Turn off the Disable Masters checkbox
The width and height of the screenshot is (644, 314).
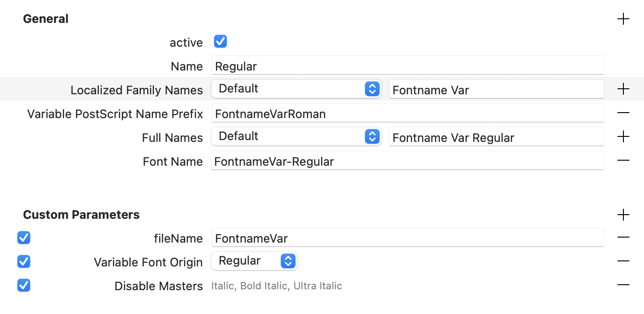pyautogui.click(x=24, y=285)
